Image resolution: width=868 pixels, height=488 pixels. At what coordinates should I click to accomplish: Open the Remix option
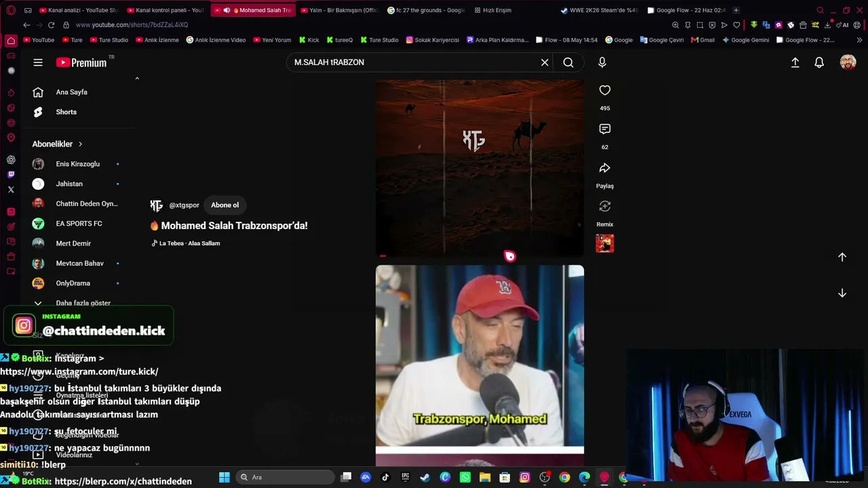click(x=605, y=206)
